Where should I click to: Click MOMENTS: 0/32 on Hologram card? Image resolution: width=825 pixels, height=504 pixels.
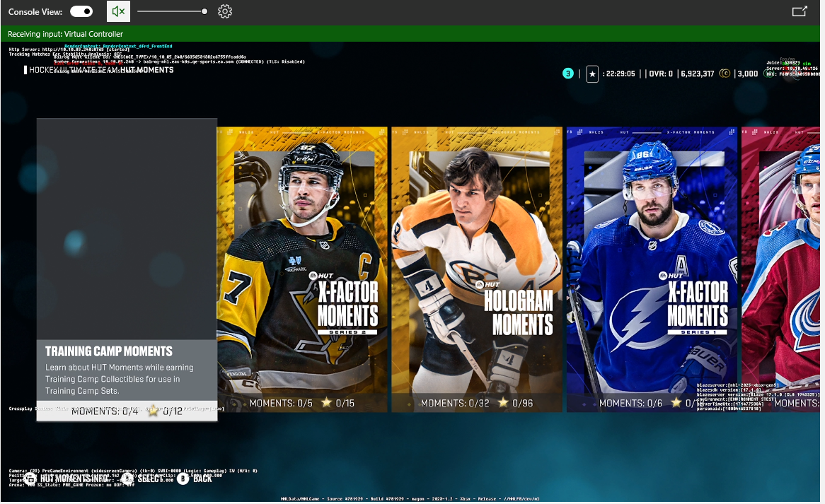[454, 403]
